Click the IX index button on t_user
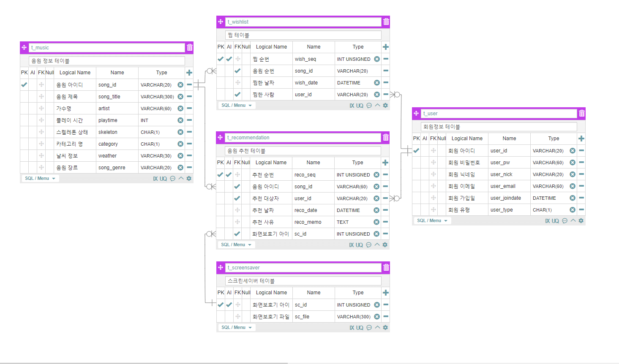 point(548,221)
